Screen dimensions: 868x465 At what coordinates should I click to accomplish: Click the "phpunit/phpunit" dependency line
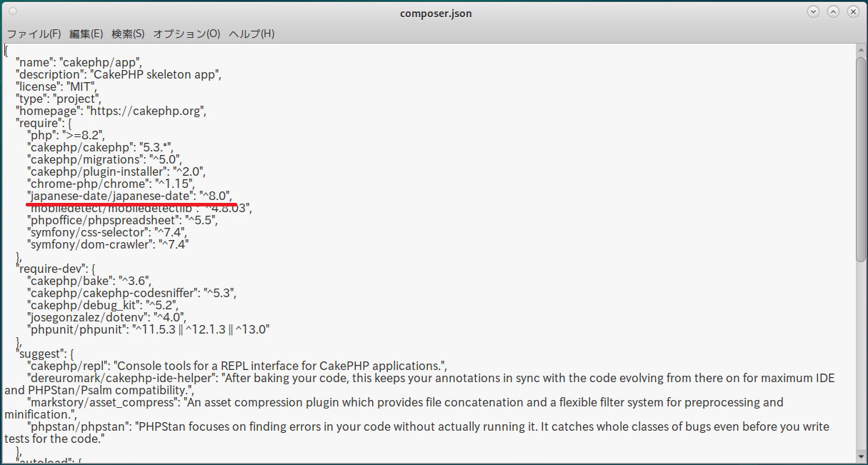pyautogui.click(x=79, y=329)
